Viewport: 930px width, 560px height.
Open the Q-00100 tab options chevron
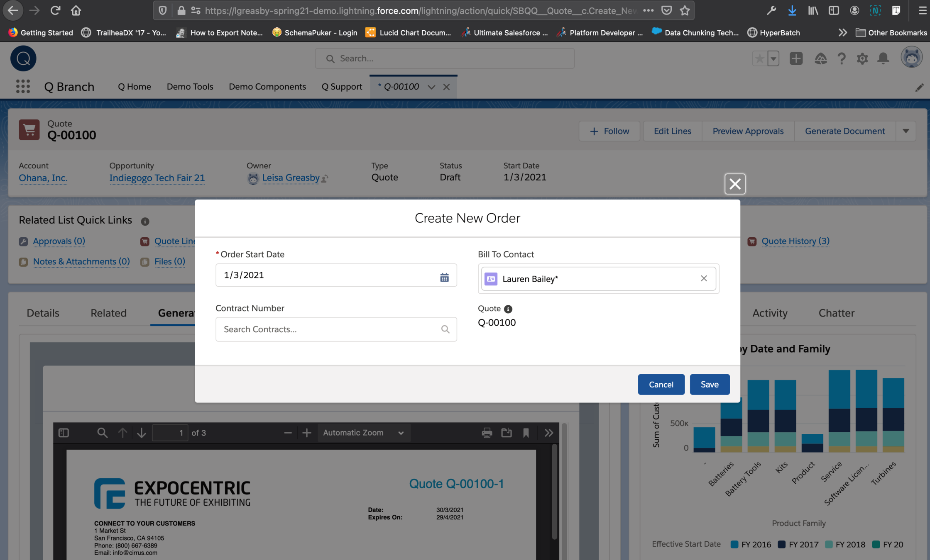[431, 87]
